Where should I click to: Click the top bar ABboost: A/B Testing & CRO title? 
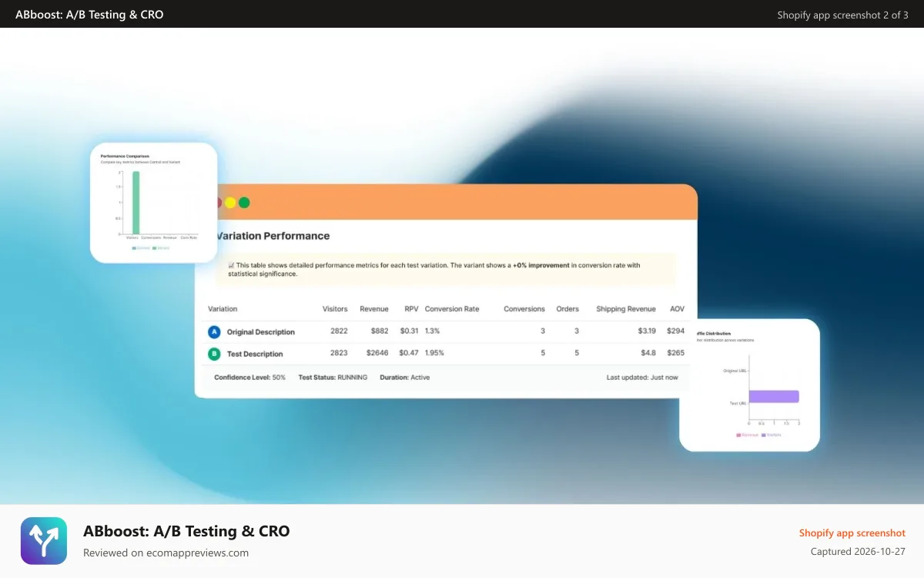89,14
